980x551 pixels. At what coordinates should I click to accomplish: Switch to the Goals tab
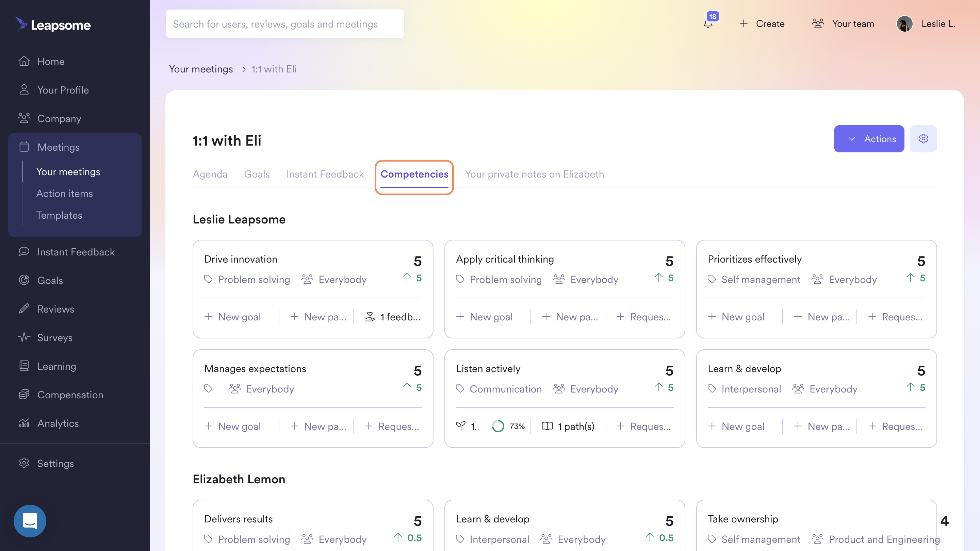[257, 174]
